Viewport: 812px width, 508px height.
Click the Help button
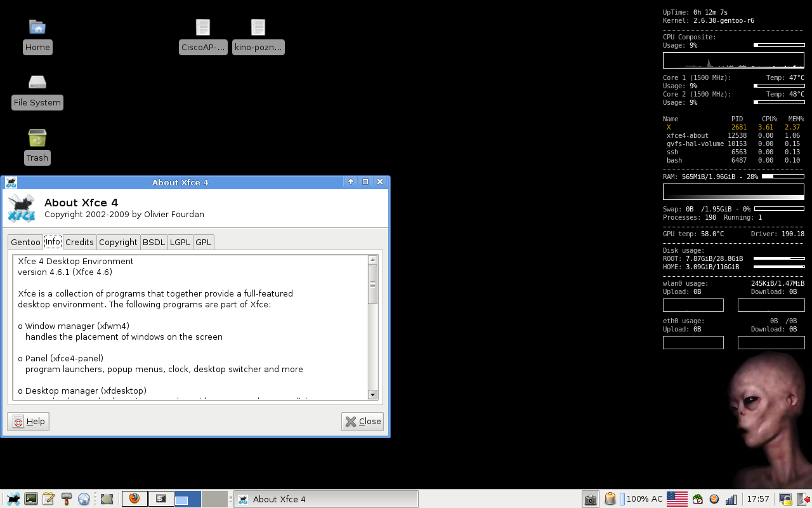click(29, 421)
